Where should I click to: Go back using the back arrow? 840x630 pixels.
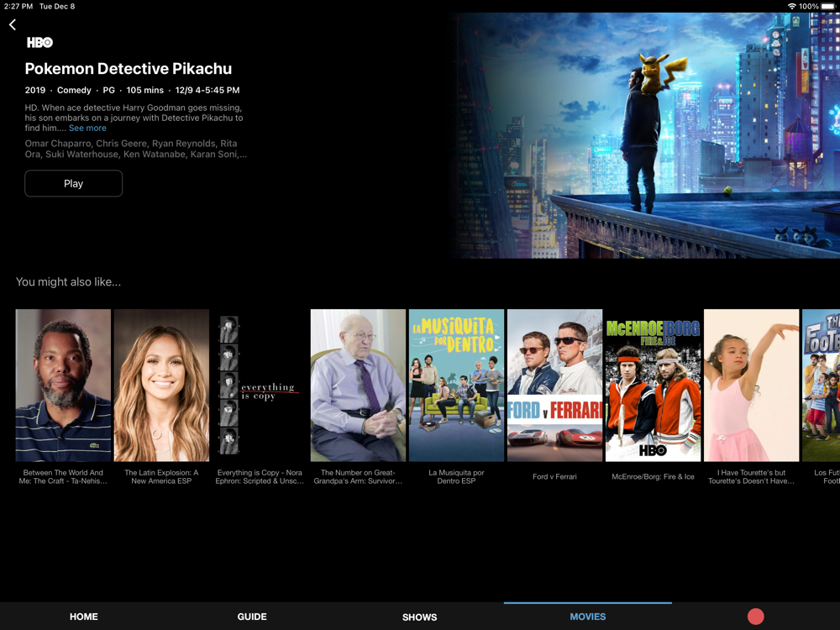point(13,24)
